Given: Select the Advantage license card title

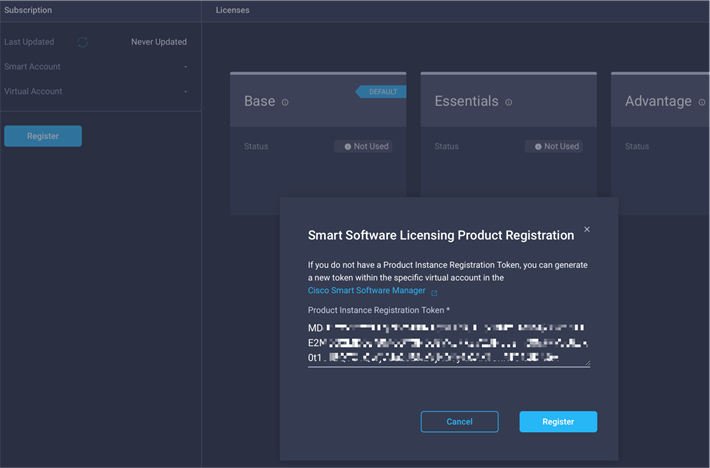Looking at the screenshot, I should pos(658,101).
